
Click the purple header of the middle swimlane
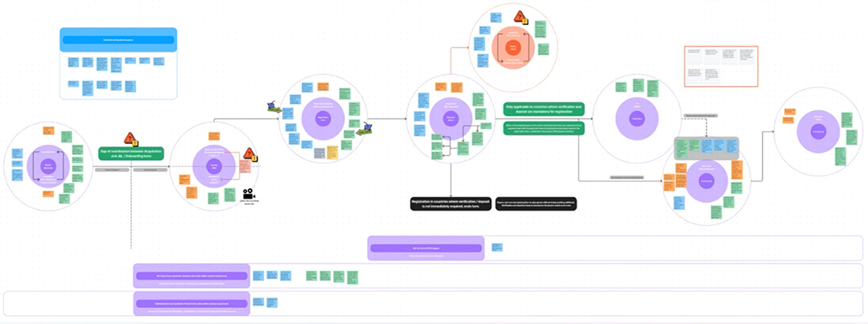point(191,276)
